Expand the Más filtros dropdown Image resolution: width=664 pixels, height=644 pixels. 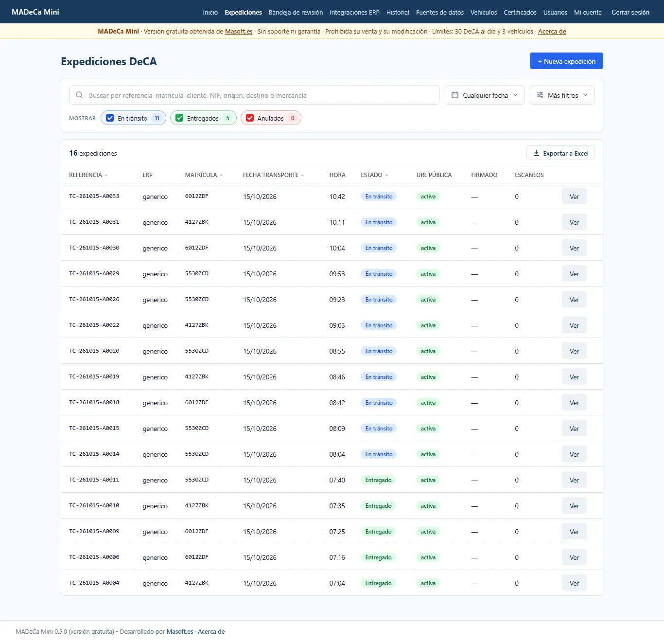click(x=562, y=95)
